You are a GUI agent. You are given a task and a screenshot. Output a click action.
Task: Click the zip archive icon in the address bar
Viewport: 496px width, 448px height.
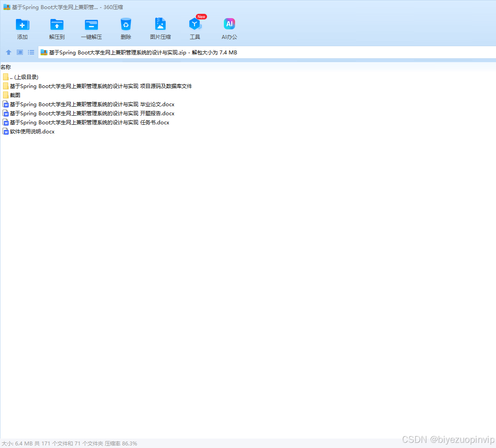click(44, 53)
